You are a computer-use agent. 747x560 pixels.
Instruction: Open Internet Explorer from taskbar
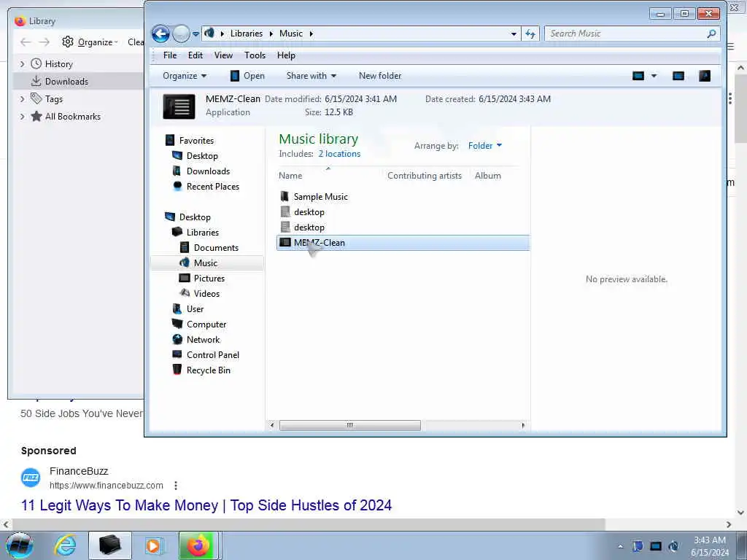(65, 545)
